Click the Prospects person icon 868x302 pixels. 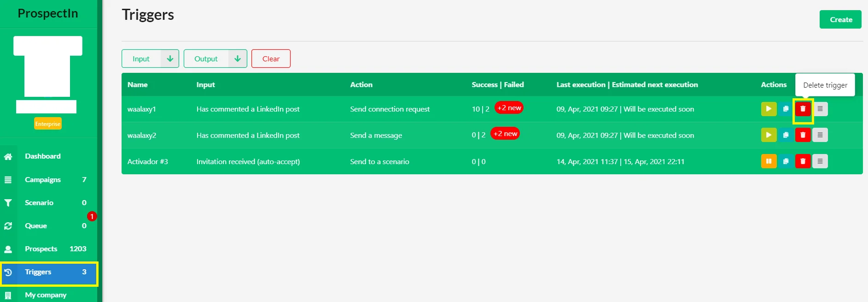tap(8, 249)
